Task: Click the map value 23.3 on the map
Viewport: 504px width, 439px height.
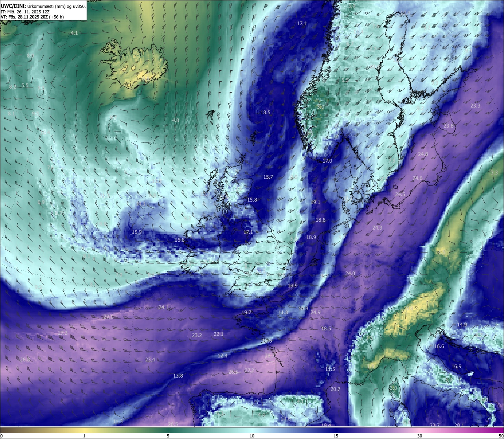Action: coord(475,106)
